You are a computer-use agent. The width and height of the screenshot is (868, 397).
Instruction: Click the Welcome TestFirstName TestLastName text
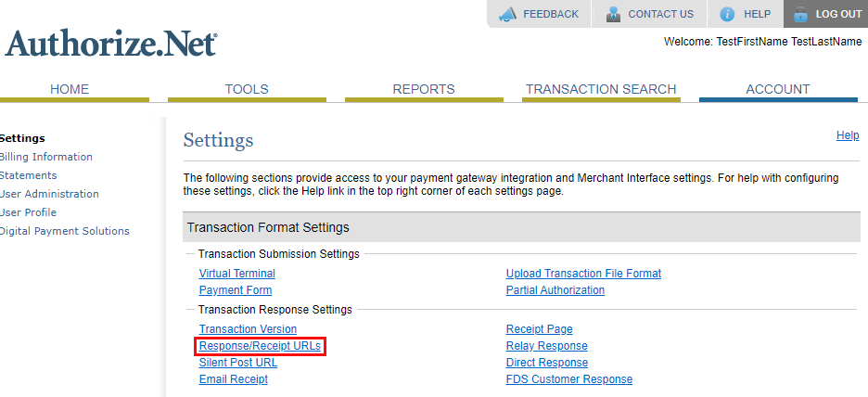(x=763, y=42)
